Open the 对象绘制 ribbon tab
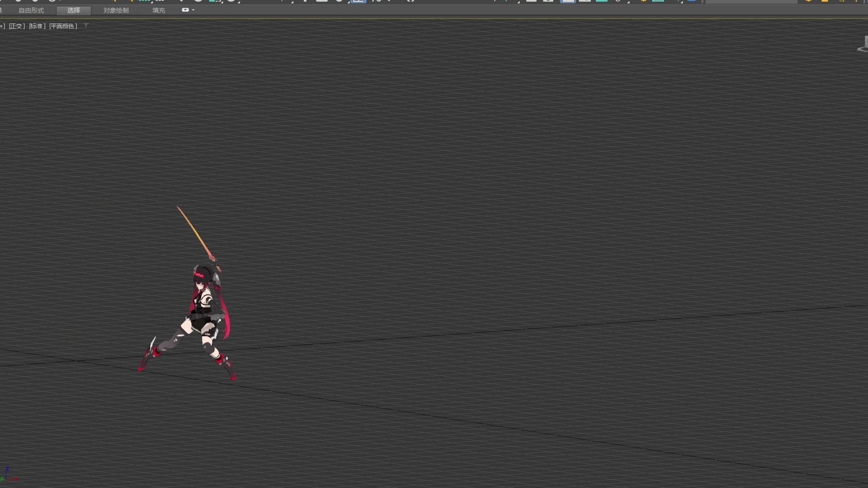The image size is (868, 488). (x=116, y=11)
